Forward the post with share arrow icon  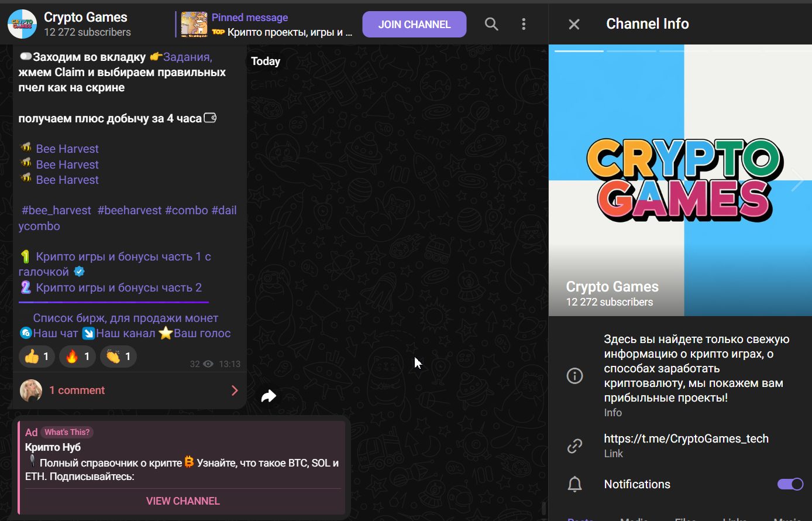[x=269, y=396]
